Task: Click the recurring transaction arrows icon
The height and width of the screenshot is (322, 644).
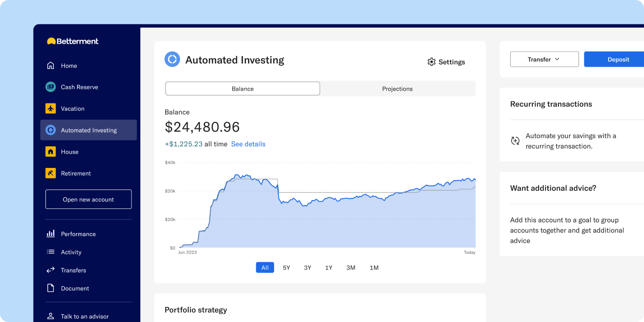Action: (x=515, y=141)
